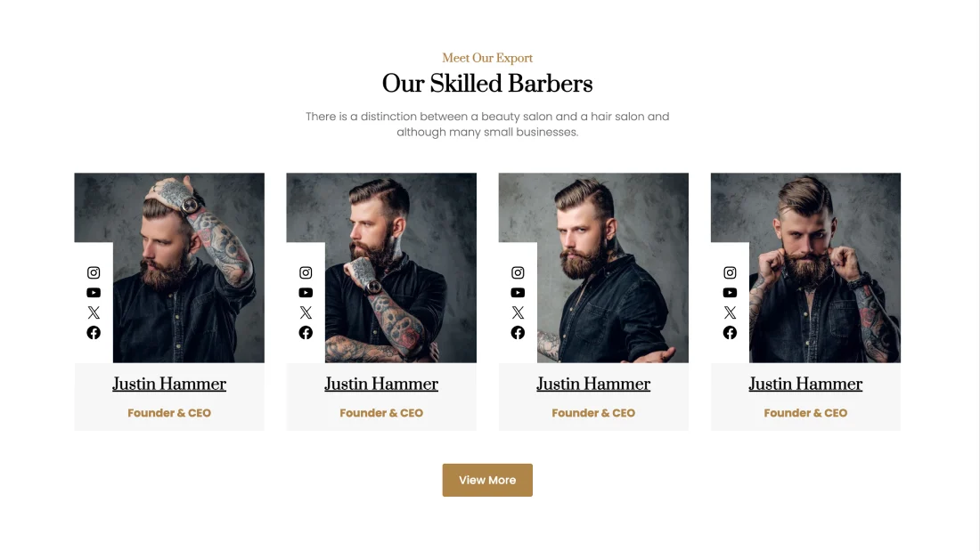The height and width of the screenshot is (551, 980).
Task: Select photo of barber with crossed arms
Action: coord(381,267)
